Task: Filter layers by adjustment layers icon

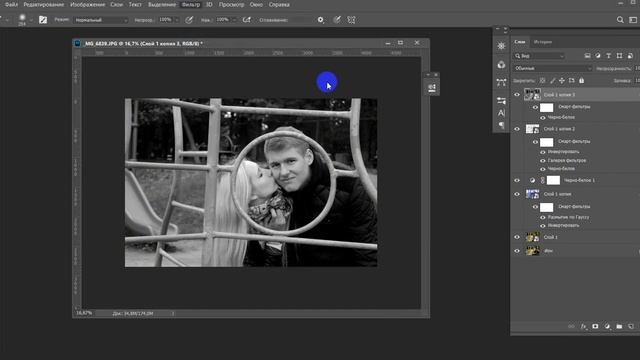Action: click(x=598, y=56)
